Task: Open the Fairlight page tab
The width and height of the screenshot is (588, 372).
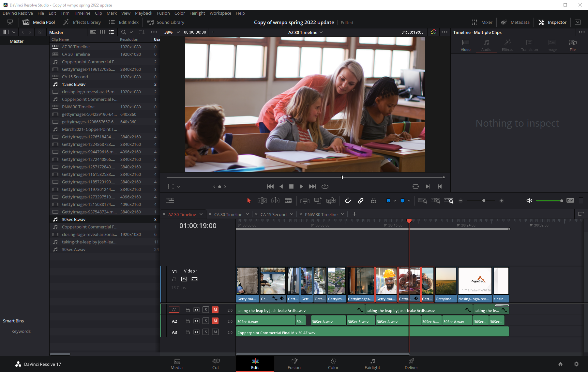Action: pyautogui.click(x=372, y=364)
